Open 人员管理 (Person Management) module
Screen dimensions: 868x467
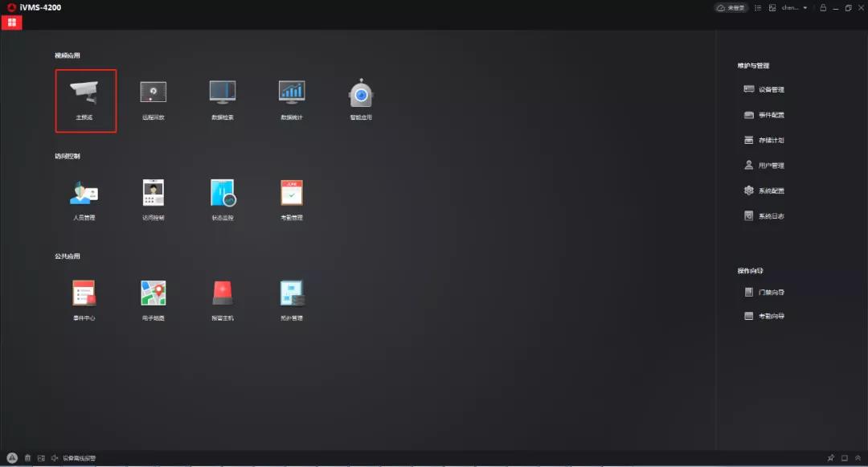tap(84, 194)
